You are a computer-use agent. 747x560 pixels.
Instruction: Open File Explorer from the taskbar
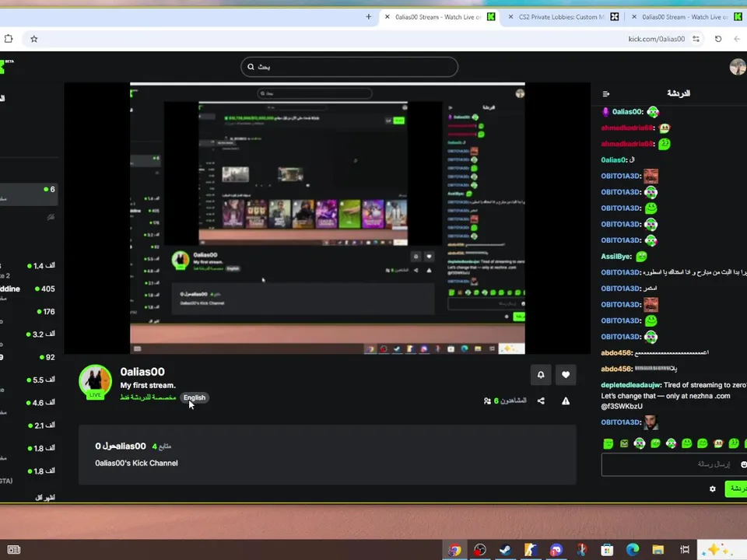pos(658,550)
